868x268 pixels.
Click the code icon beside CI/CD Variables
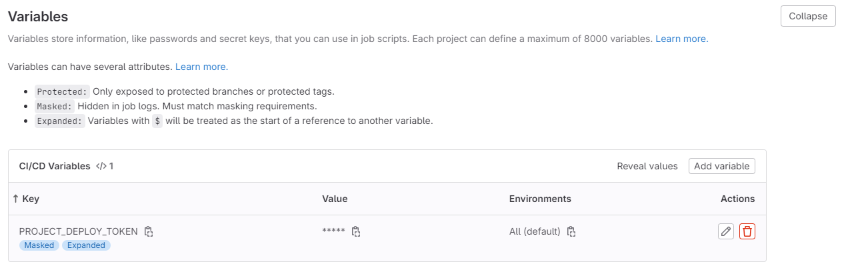(101, 166)
